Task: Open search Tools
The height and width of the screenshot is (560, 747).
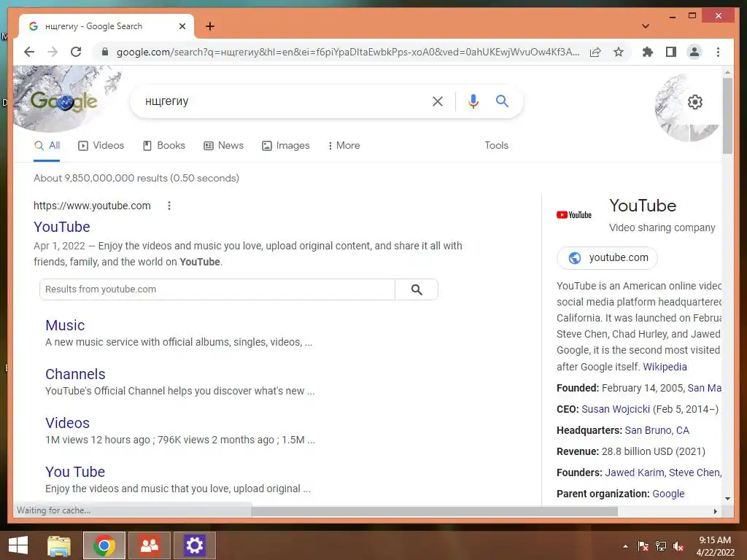Action: [x=496, y=146]
